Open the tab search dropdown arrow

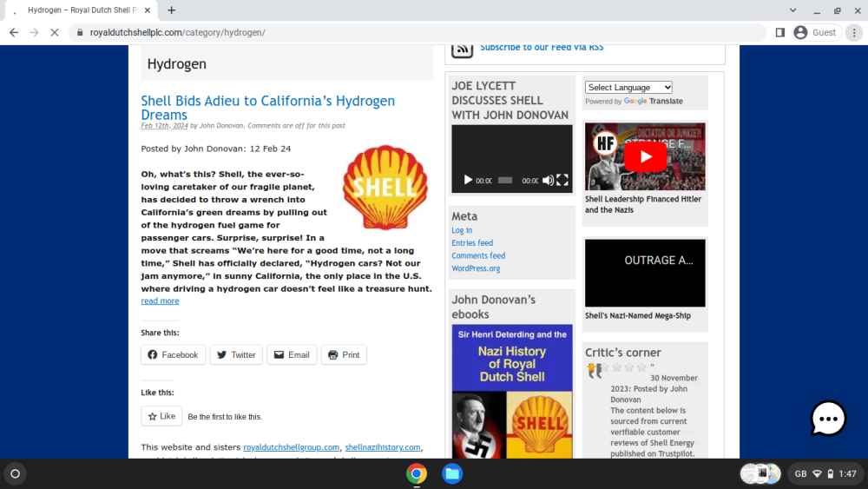(x=792, y=10)
